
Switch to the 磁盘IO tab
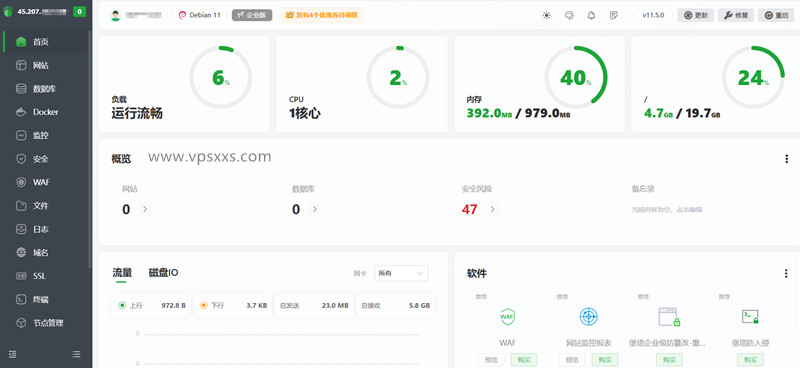tap(163, 273)
